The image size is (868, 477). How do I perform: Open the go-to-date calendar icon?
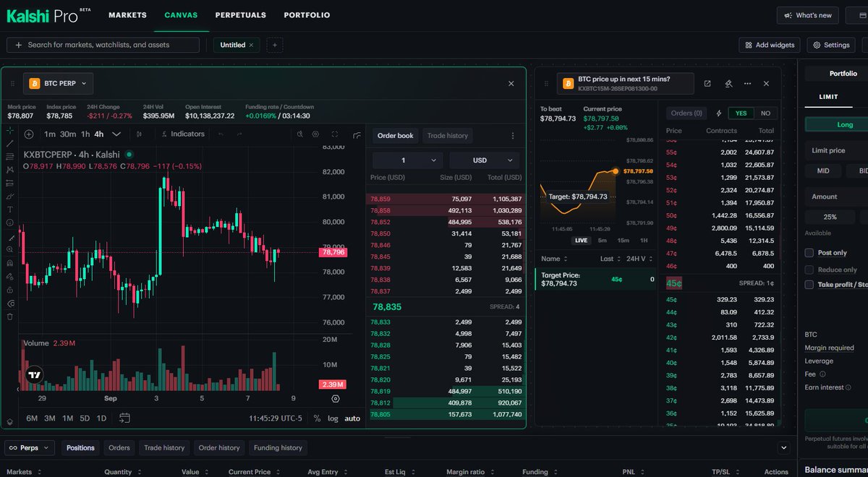(124, 418)
